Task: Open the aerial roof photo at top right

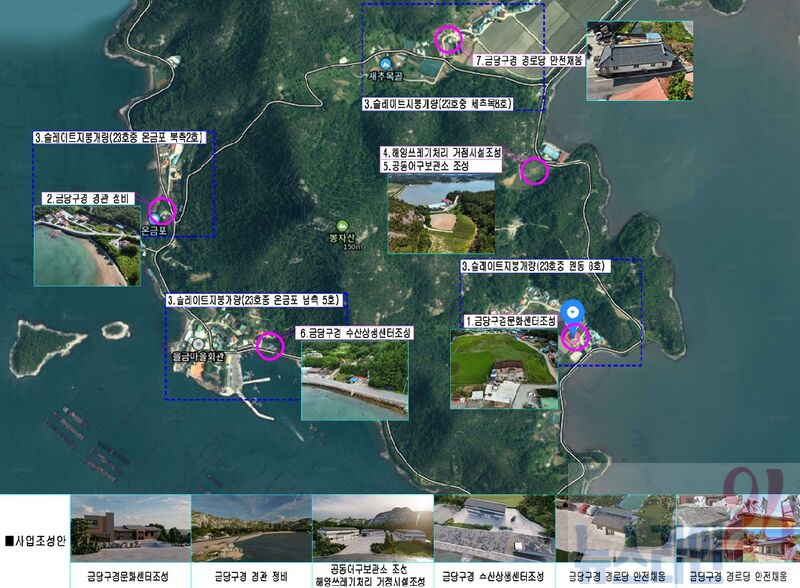Action: click(x=640, y=62)
